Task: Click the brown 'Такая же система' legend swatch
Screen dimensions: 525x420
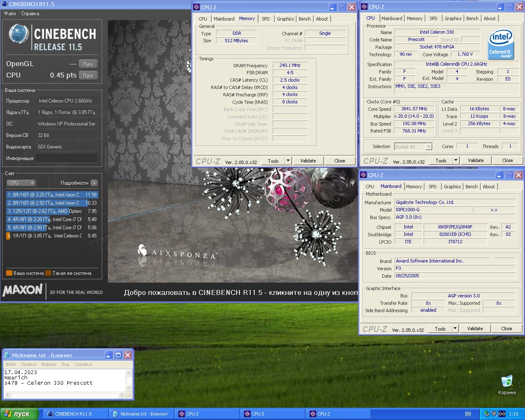Action: [x=48, y=273]
